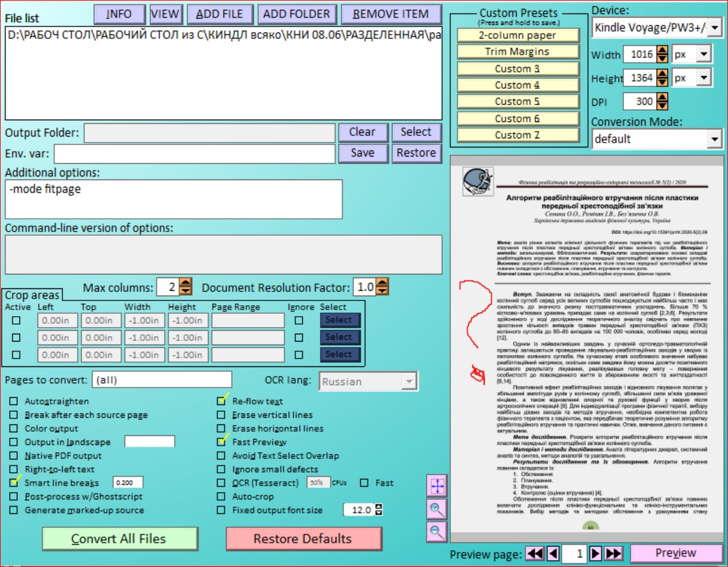Image resolution: width=728 pixels, height=567 pixels.
Task: Enable Post-process w/Ghostscript
Action: (x=13, y=497)
